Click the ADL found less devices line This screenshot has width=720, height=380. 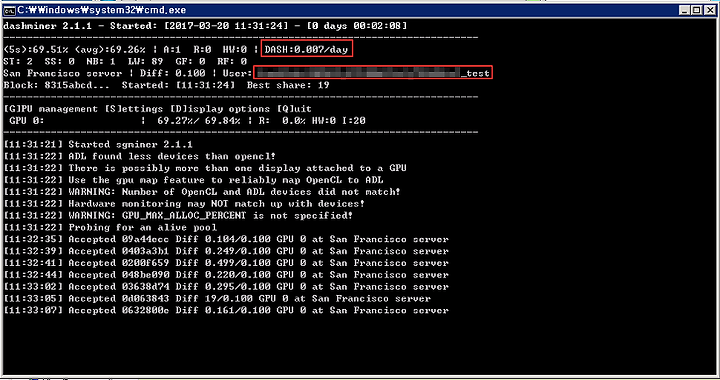tap(140, 156)
